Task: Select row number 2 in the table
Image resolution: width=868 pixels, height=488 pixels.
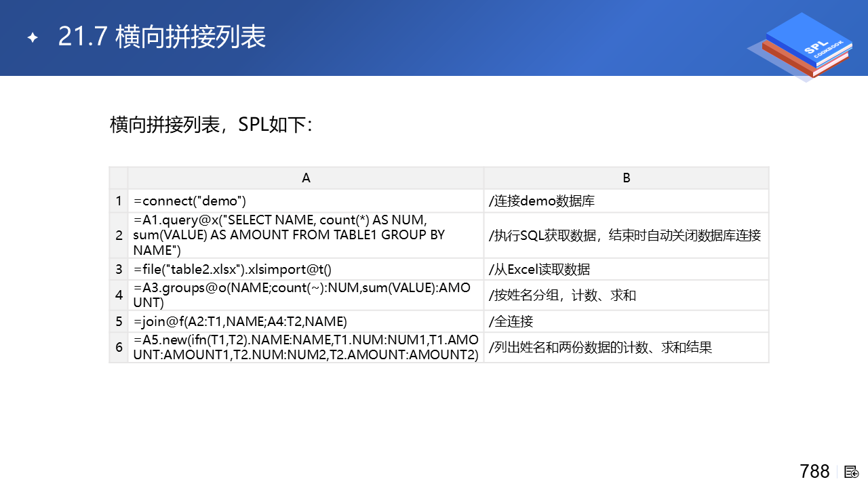Action: (119, 235)
